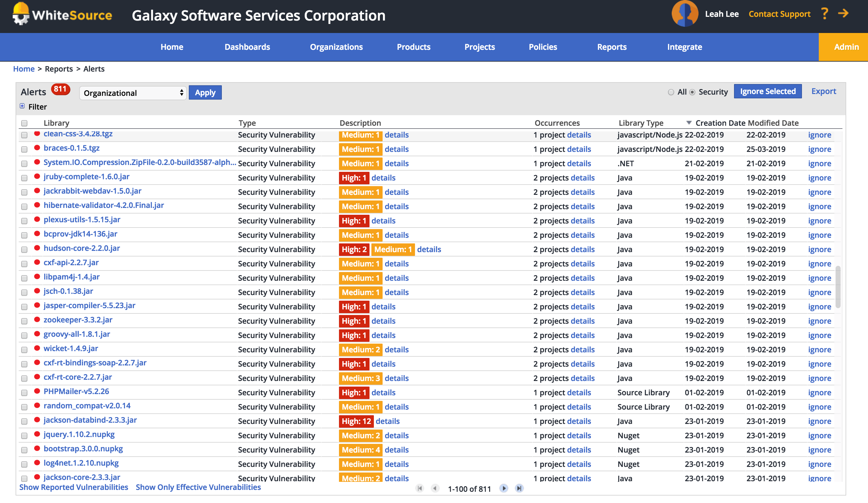Click the High: 1 badge for jasper-compiler
This screenshot has height=503, width=868.
(354, 307)
